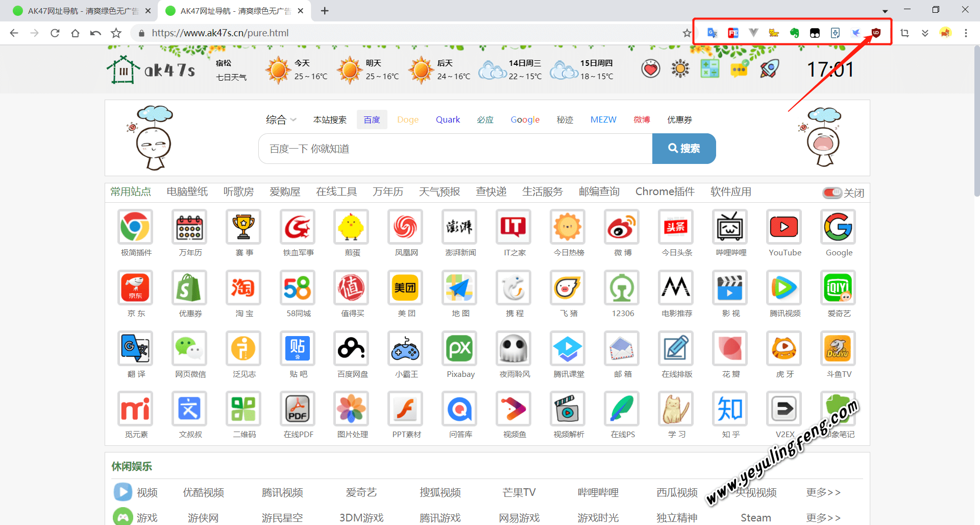Screen dimensions: 980x525
Task: Open the 京东 JD icon
Action: [x=135, y=288]
